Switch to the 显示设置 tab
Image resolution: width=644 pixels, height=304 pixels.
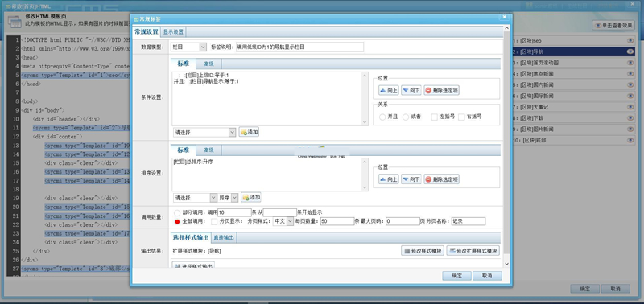pos(173,32)
